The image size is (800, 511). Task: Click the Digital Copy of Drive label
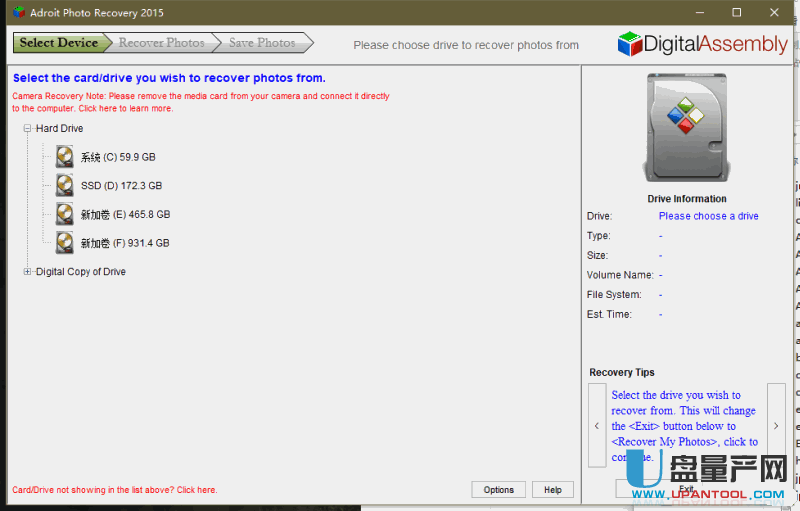[81, 272]
